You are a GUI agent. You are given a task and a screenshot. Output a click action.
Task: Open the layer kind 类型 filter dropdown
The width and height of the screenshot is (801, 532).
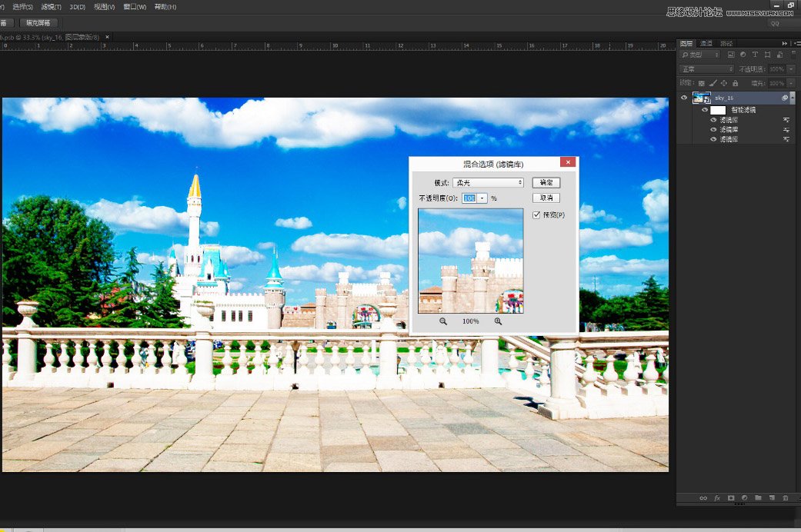700,55
